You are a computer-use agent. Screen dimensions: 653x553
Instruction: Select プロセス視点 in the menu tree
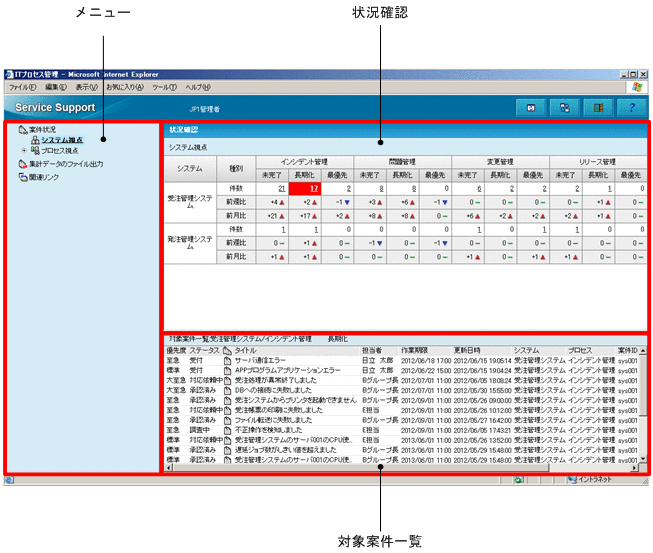click(x=60, y=151)
